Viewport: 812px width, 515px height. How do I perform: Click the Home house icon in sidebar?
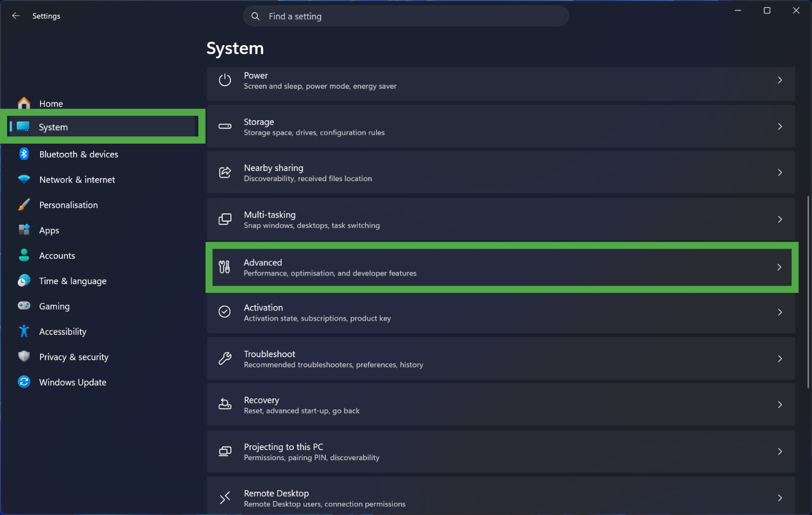tap(24, 104)
